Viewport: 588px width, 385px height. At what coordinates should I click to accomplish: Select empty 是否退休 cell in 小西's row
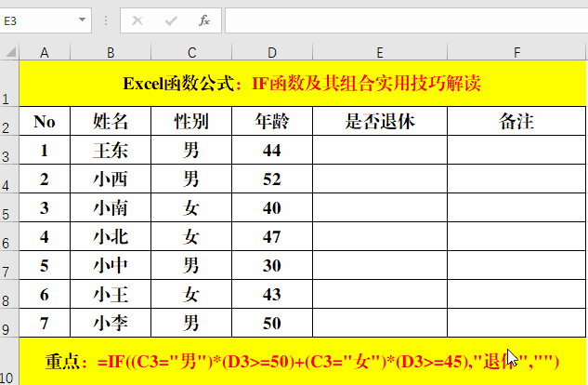click(380, 179)
